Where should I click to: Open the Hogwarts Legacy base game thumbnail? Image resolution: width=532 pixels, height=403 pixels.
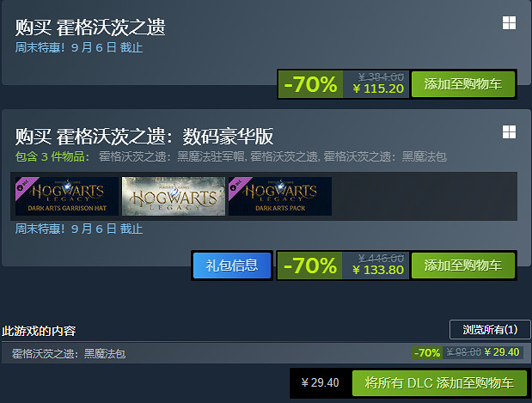pos(174,196)
